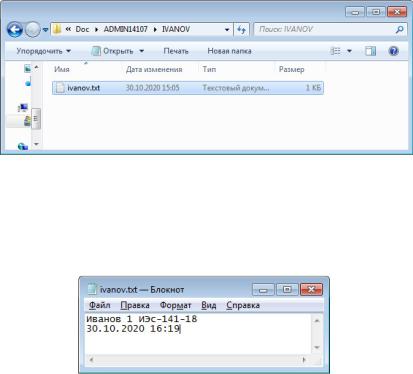The width and height of the screenshot is (413, 374).
Task: Click the line 'Иванов 1 ИЭс-141-18' in Блокнот
Action: (x=142, y=319)
